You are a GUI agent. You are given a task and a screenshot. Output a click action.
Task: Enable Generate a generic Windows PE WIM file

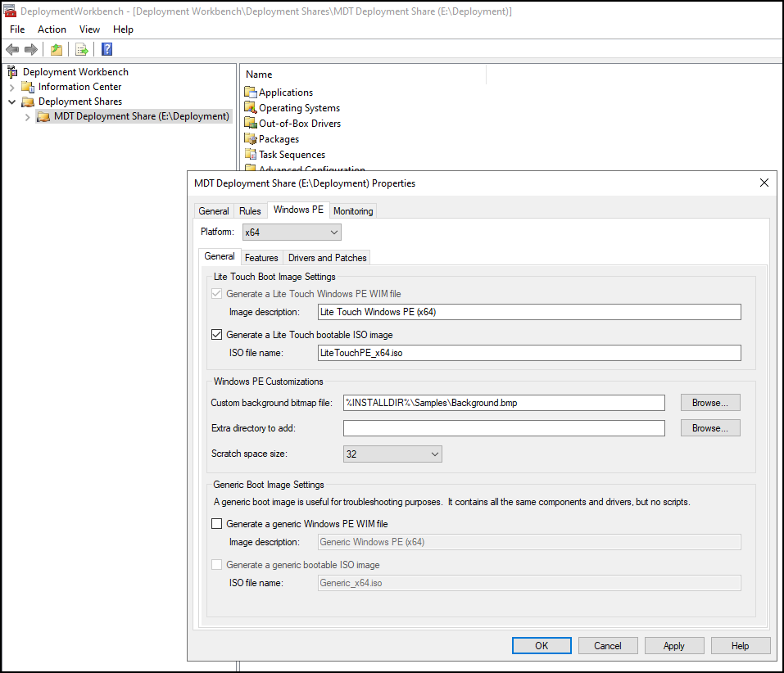click(x=217, y=524)
